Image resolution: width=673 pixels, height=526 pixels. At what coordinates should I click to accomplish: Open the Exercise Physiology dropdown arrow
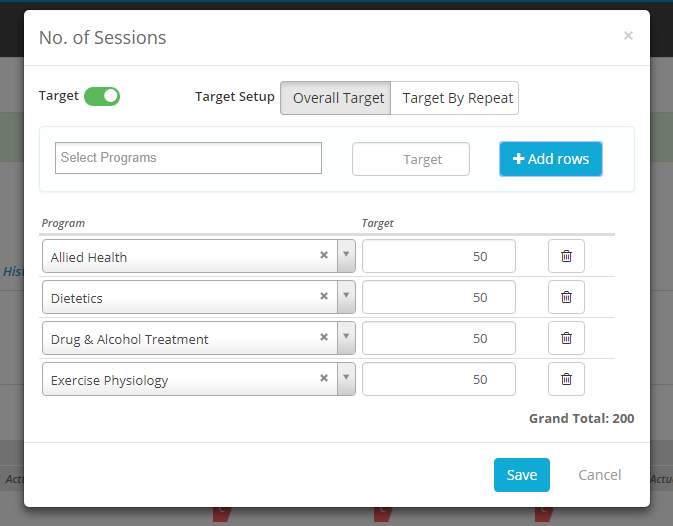point(346,379)
